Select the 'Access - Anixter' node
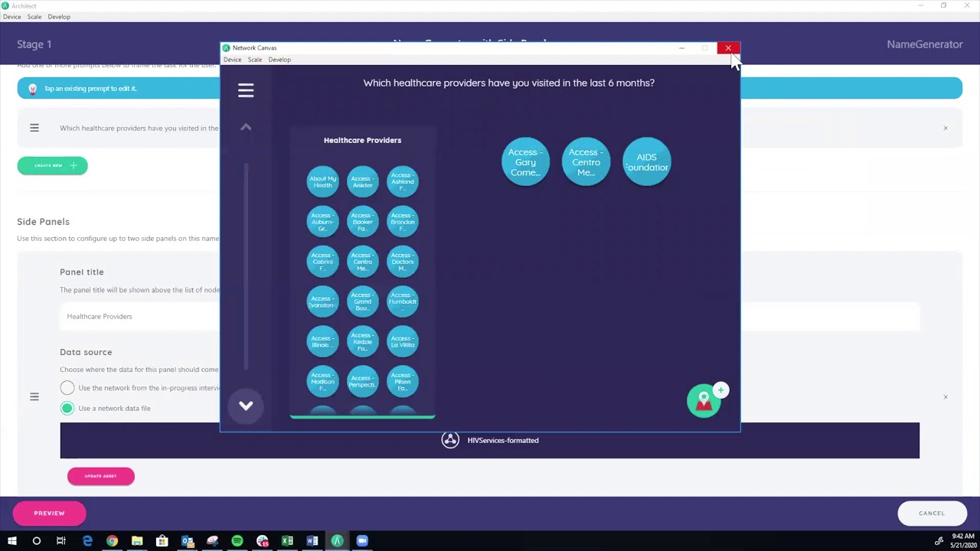Screen dimensions: 980x551 [363, 182]
